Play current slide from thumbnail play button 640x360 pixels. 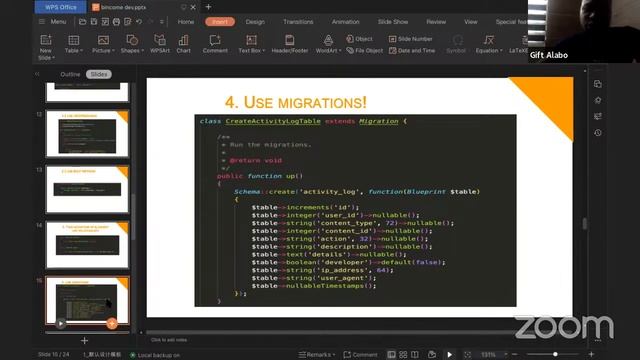[x=60, y=324]
